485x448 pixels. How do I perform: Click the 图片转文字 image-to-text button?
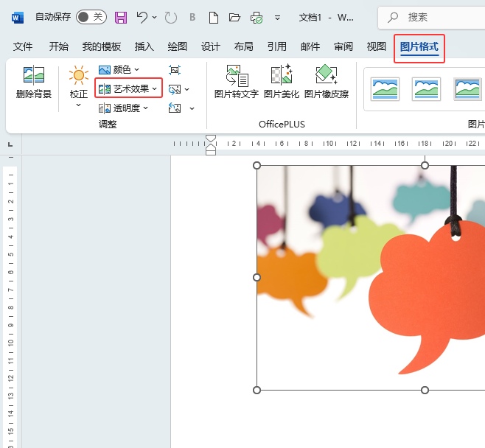pyautogui.click(x=237, y=82)
